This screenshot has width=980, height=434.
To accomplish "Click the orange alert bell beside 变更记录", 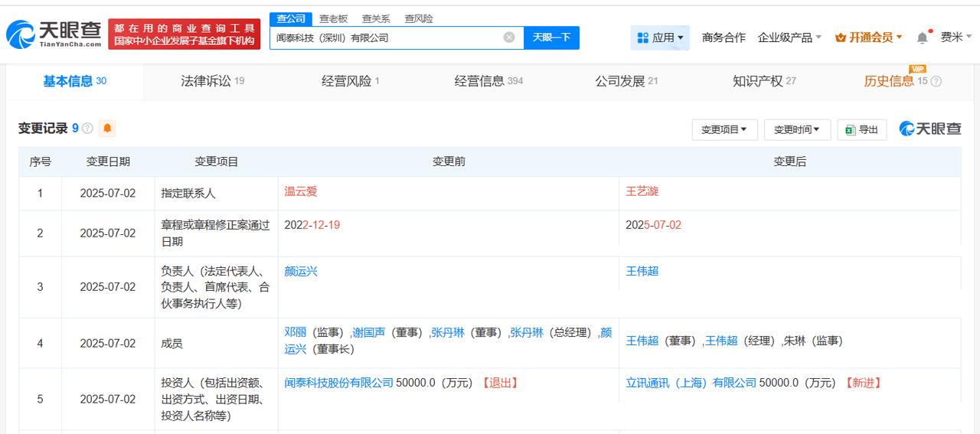I will tap(107, 129).
